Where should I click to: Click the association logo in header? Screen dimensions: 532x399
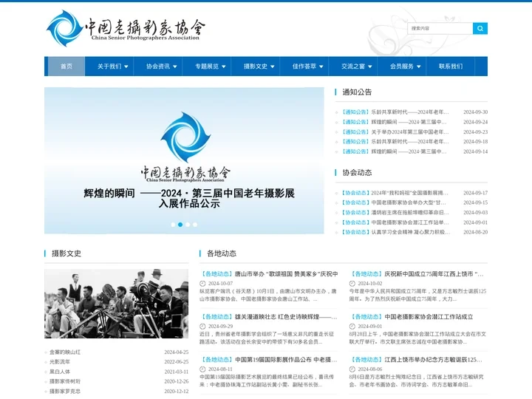(126, 29)
